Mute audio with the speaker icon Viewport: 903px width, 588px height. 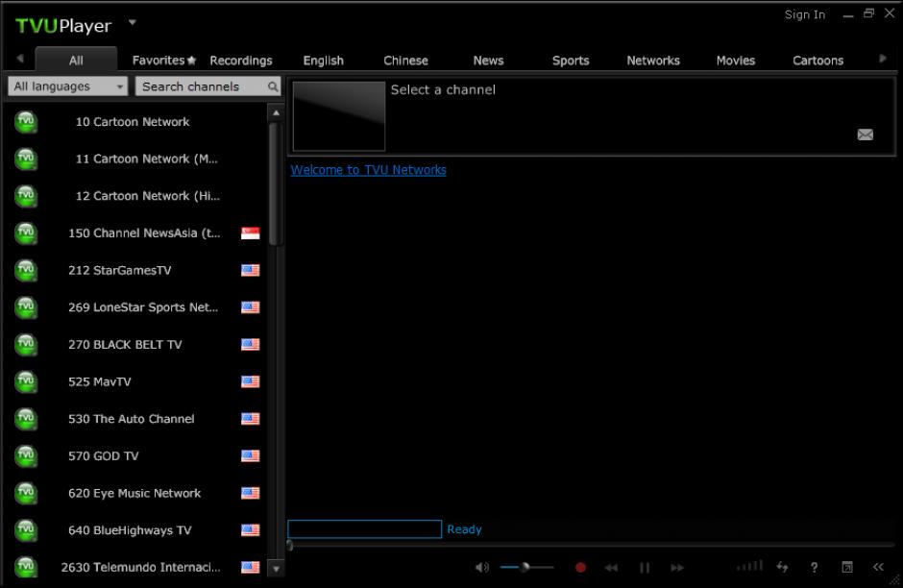[x=482, y=567]
